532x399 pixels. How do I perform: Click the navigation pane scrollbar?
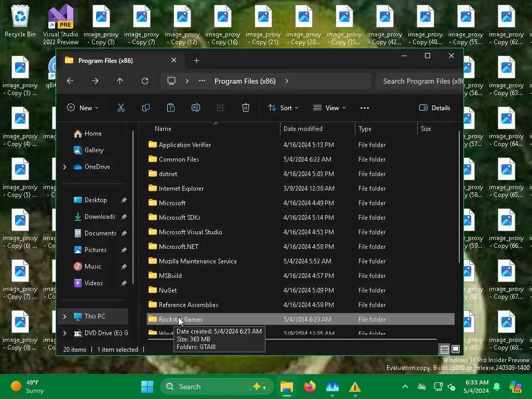(x=133, y=208)
